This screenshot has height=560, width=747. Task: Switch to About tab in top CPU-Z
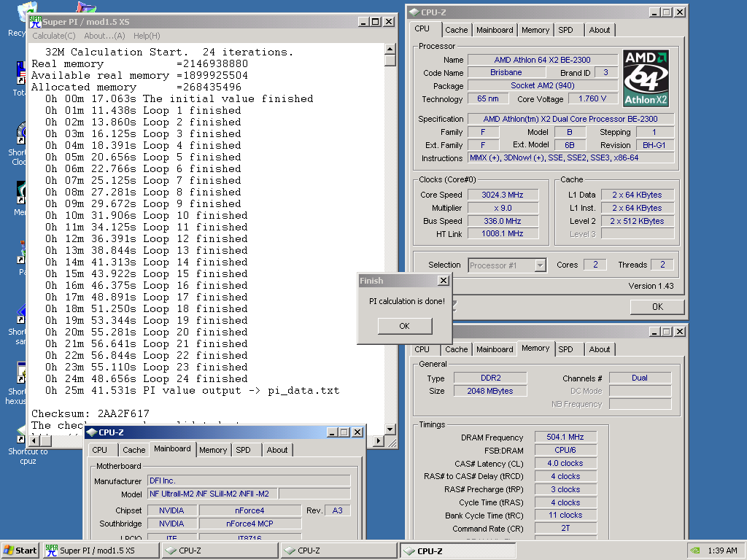pos(600,30)
